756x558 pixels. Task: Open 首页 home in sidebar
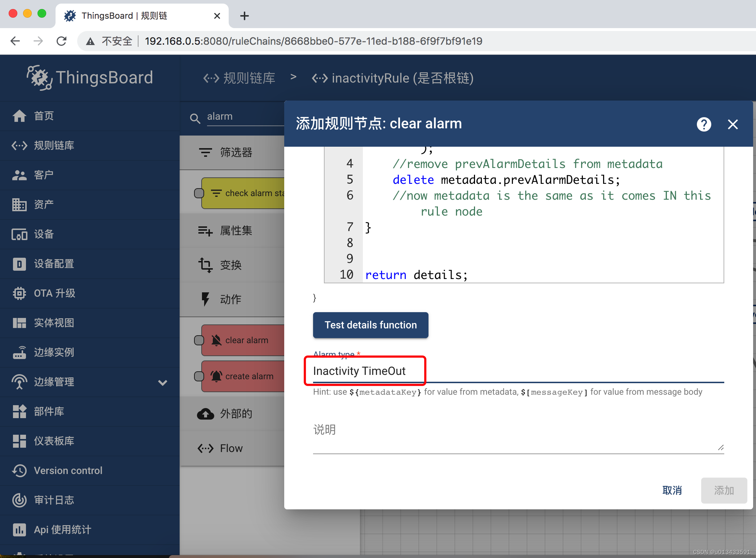click(x=90, y=116)
